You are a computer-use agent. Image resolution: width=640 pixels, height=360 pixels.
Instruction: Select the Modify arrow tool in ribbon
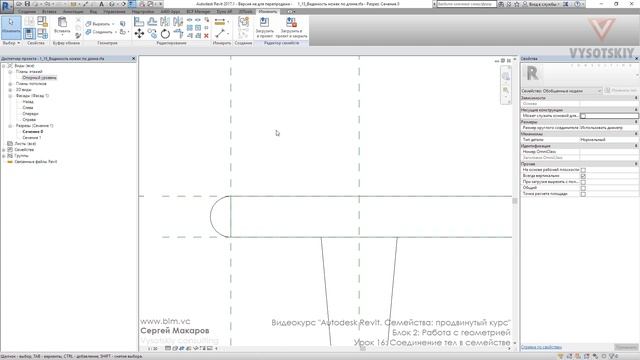(x=11, y=26)
